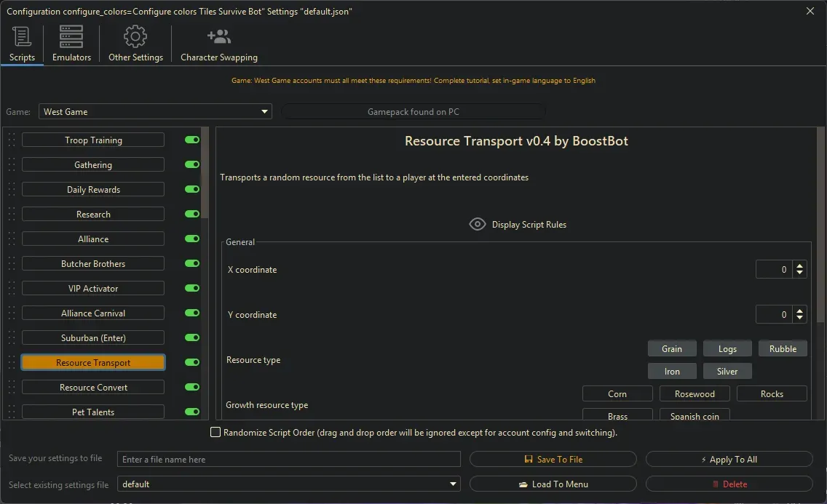Viewport: 827px width, 504px height.
Task: Click the script list vertical scrollbar
Action: (205, 175)
